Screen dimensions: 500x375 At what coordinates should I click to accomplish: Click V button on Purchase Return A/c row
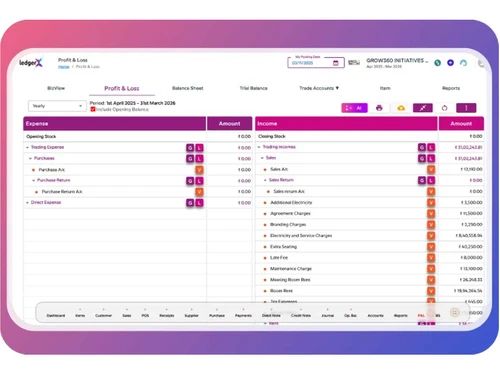(x=199, y=192)
